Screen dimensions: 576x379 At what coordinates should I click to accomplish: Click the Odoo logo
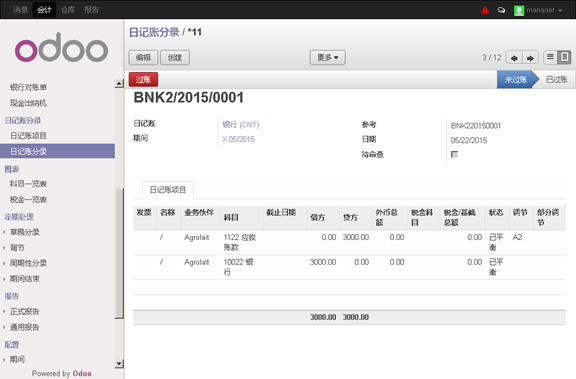tap(61, 48)
